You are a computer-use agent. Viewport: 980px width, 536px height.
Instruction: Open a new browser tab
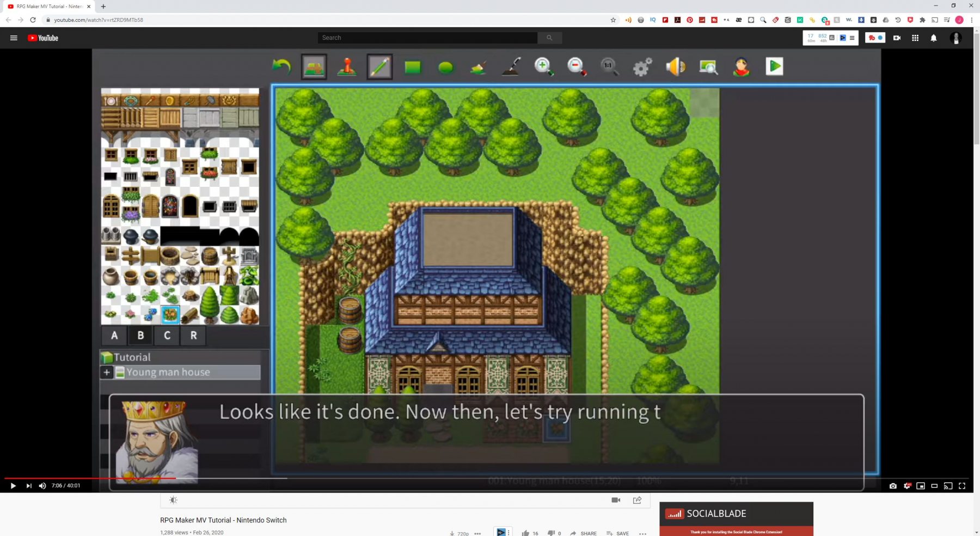(x=103, y=7)
